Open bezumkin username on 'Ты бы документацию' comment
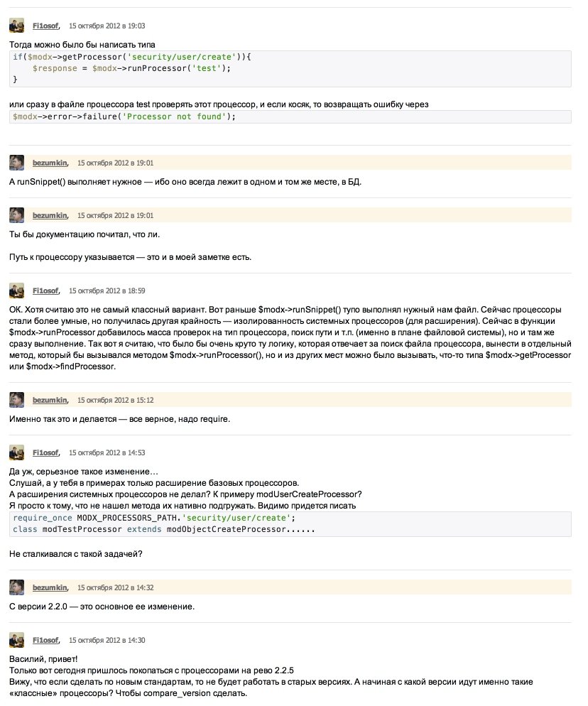Viewport: 588px width, 706px height. [50, 216]
